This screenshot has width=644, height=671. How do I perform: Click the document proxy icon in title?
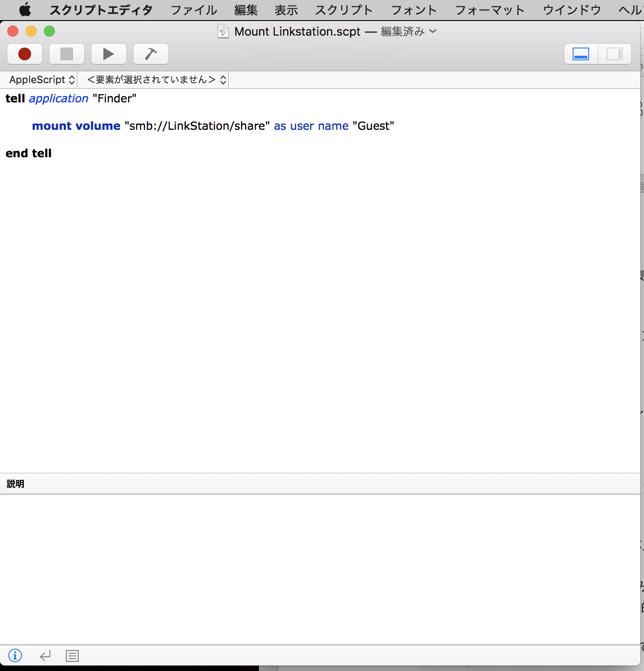pyautogui.click(x=223, y=31)
